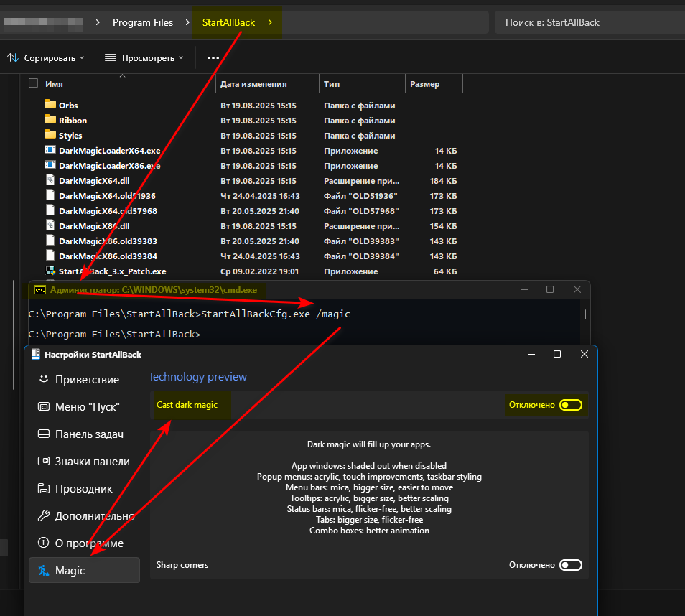Screen dimensions: 685x616
Task: Open Приветствие via its smiley icon
Action: (44, 379)
